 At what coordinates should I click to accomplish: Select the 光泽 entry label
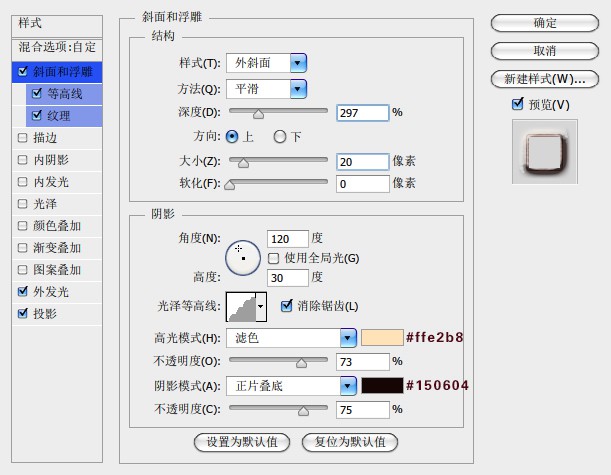click(45, 204)
